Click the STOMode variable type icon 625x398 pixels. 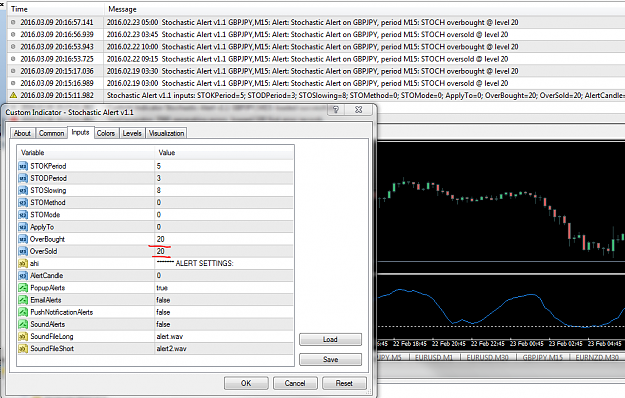(23, 215)
